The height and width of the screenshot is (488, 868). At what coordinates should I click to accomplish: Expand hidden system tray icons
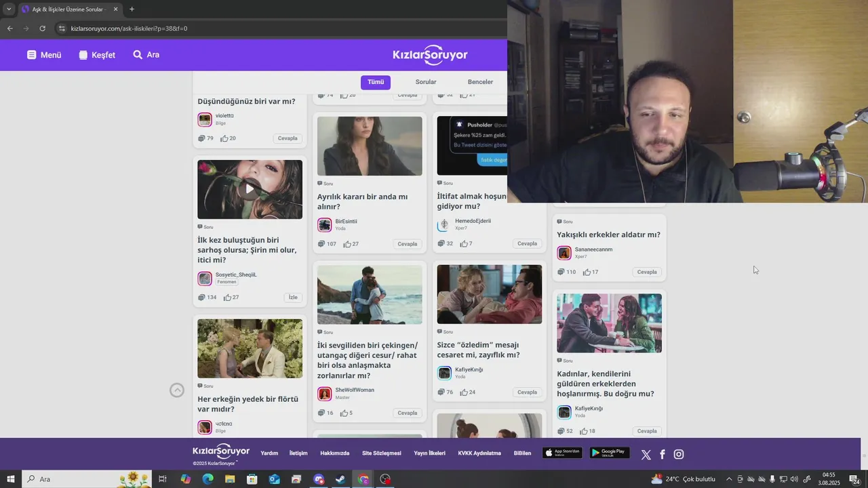(x=729, y=479)
